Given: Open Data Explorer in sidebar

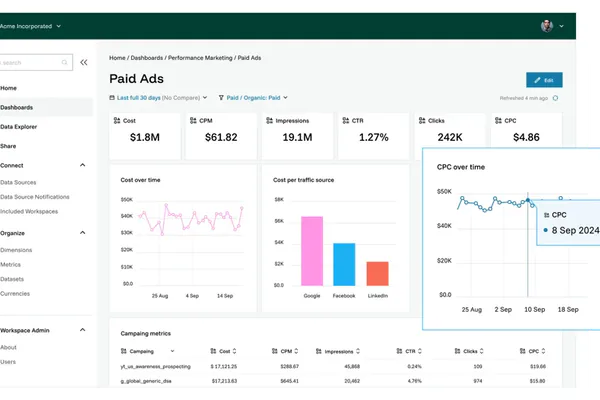Looking at the screenshot, I should (18, 127).
